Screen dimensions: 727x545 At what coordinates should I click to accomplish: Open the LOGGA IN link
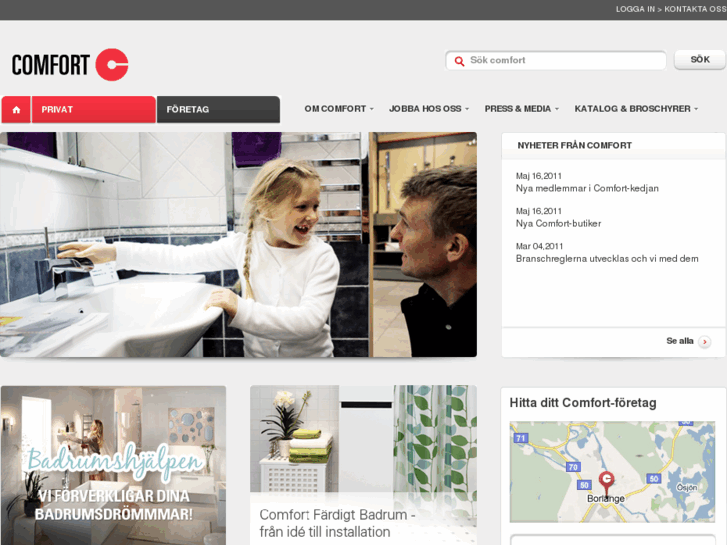click(x=635, y=9)
